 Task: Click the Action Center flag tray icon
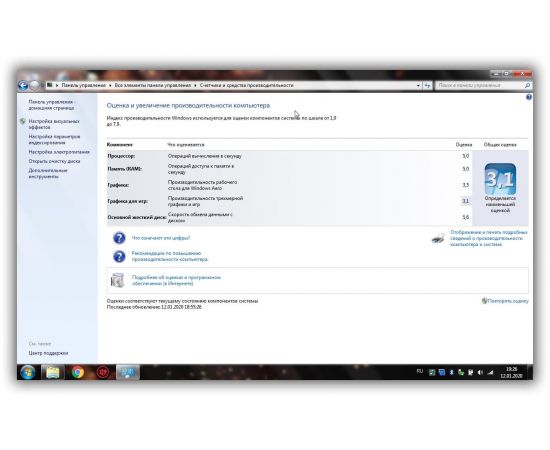tap(471, 372)
